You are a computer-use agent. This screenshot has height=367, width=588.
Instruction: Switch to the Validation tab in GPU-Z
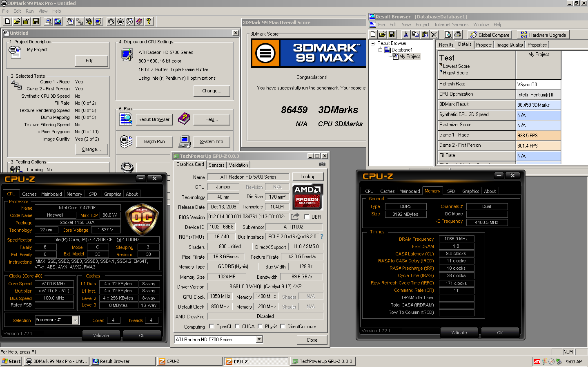tap(238, 165)
